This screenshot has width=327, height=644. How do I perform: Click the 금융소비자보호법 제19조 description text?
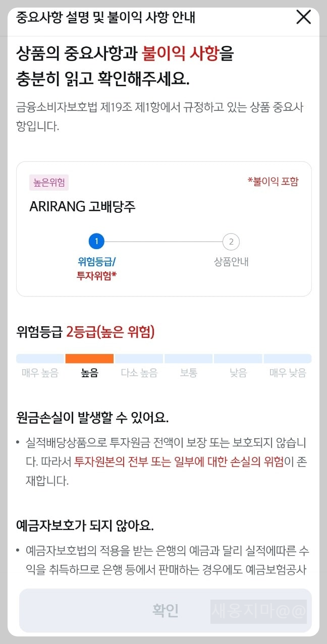161,115
